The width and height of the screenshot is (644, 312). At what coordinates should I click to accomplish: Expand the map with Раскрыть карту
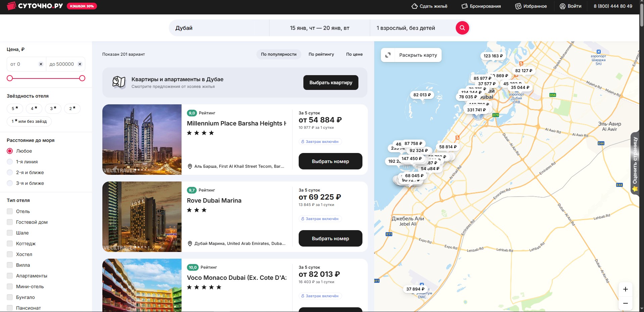[411, 55]
